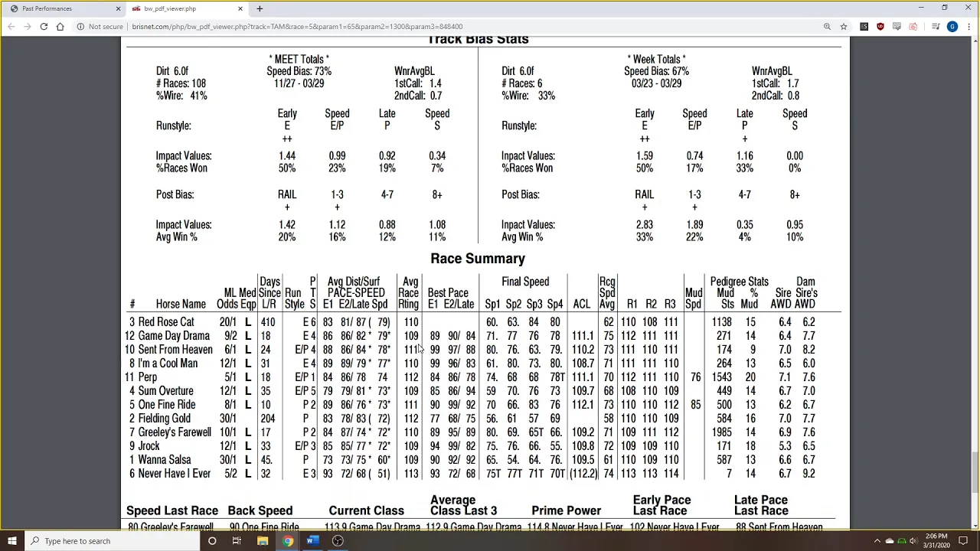The width and height of the screenshot is (980, 551).
Task: Open the G profile avatar
Action: 952,27
